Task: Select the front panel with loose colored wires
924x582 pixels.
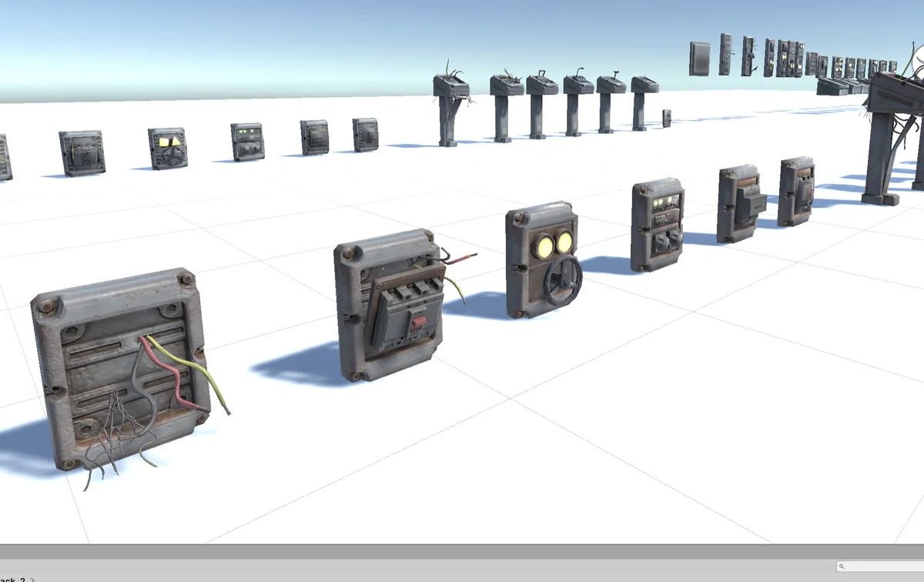Action: click(x=119, y=367)
